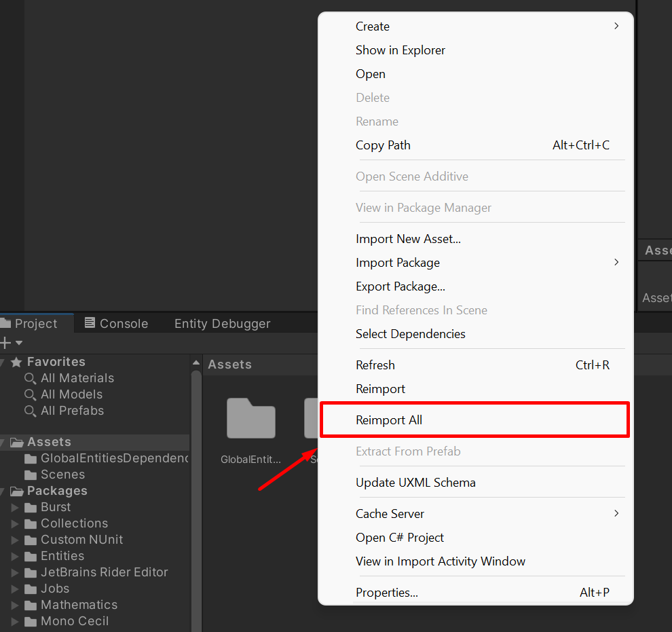
Task: Choose Show in Explorer
Action: (x=476, y=50)
